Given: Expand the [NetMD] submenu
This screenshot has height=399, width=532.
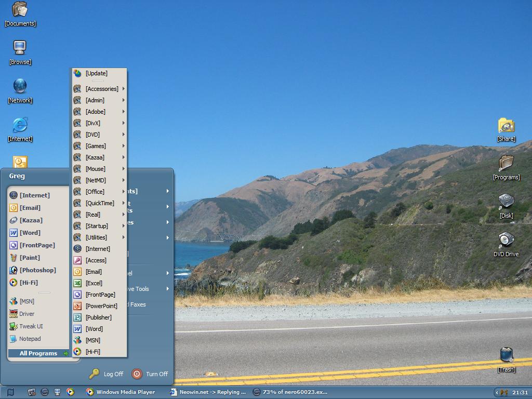Looking at the screenshot, I should pos(99,180).
